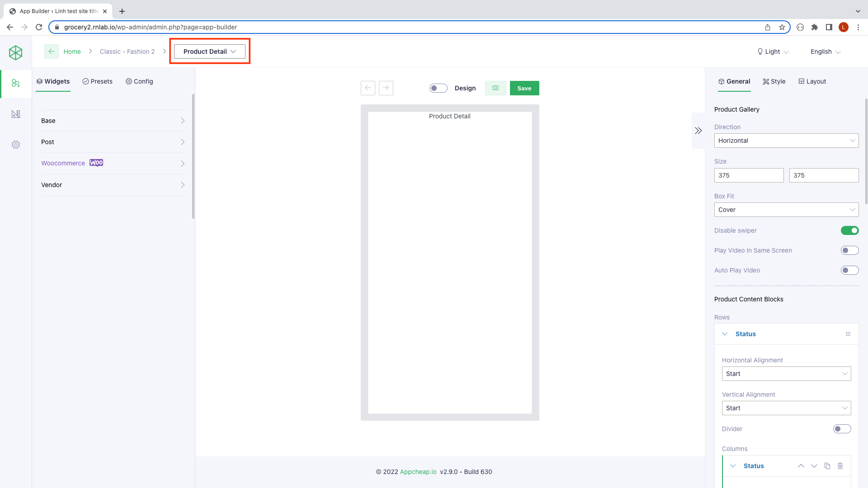The height and width of the screenshot is (488, 868).
Task: Open the Horizontal Alignment dropdown
Action: (x=786, y=374)
